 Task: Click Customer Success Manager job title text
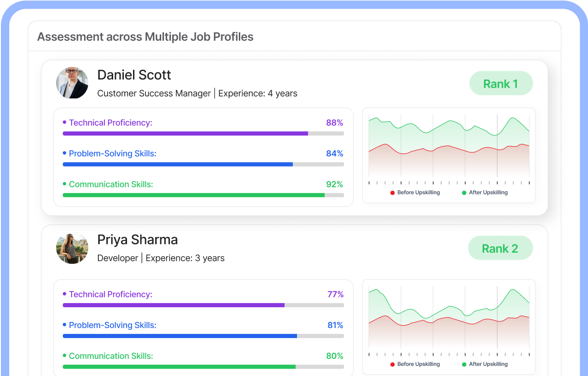(x=154, y=93)
